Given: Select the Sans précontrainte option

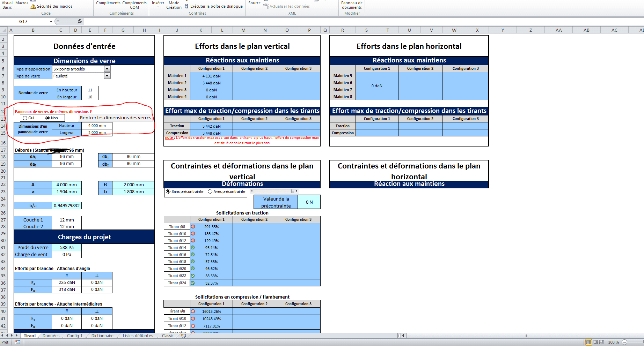Looking at the screenshot, I should (x=168, y=191).
